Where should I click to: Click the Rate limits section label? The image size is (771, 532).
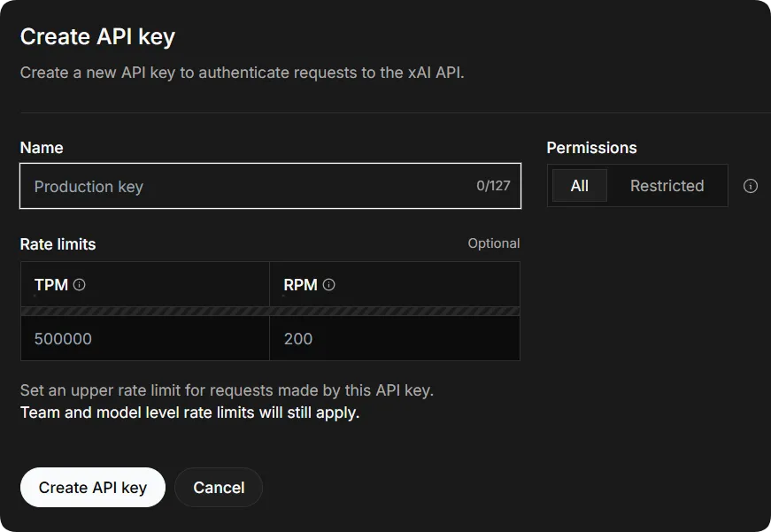[x=58, y=243]
